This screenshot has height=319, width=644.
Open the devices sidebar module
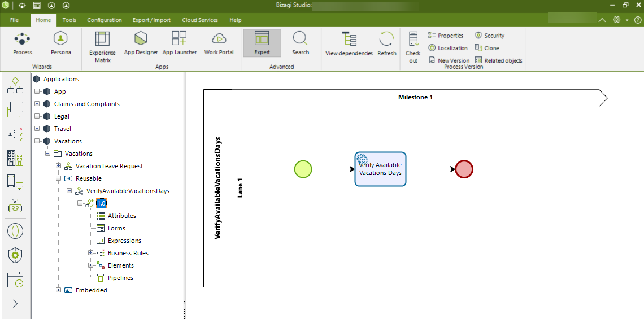[15, 182]
